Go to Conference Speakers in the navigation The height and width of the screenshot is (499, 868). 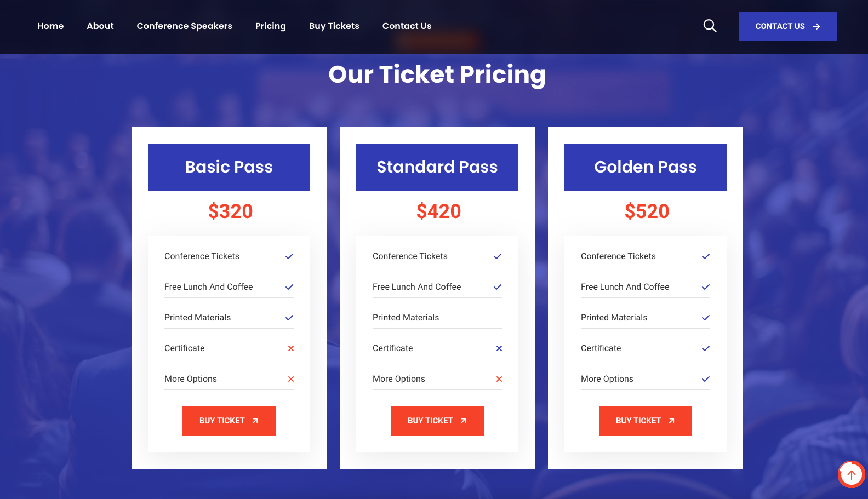[184, 26]
